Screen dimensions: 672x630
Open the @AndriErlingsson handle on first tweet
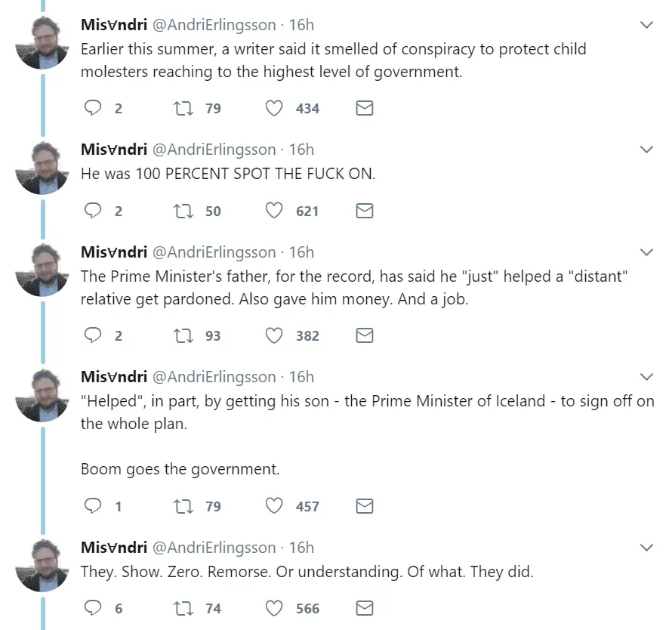point(214,25)
